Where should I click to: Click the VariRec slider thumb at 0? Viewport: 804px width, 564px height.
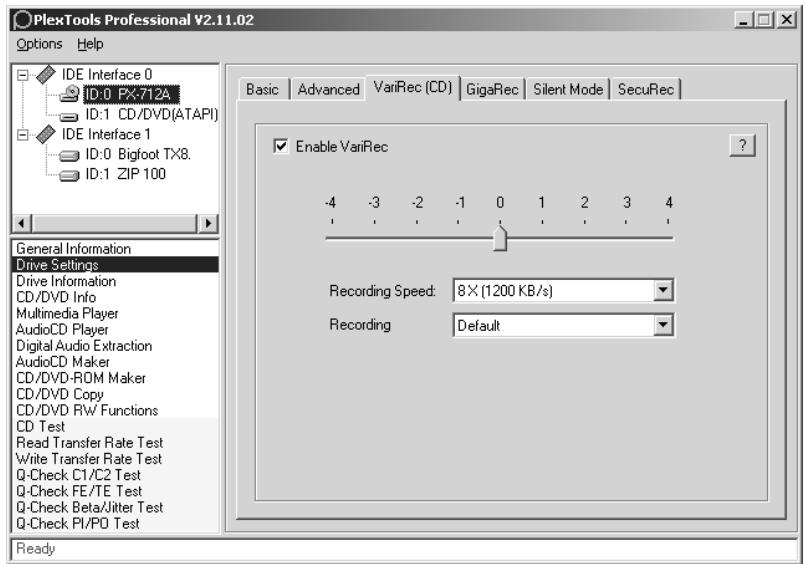[500, 237]
